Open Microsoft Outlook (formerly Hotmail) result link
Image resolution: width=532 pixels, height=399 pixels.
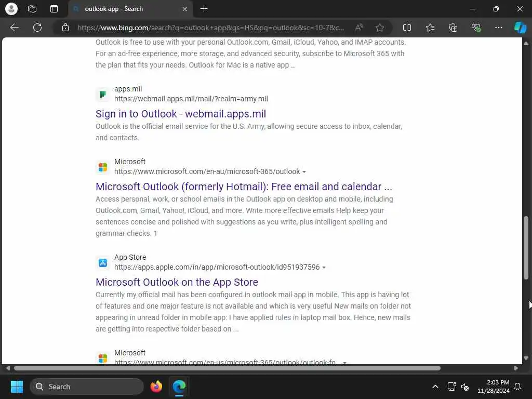244,187
